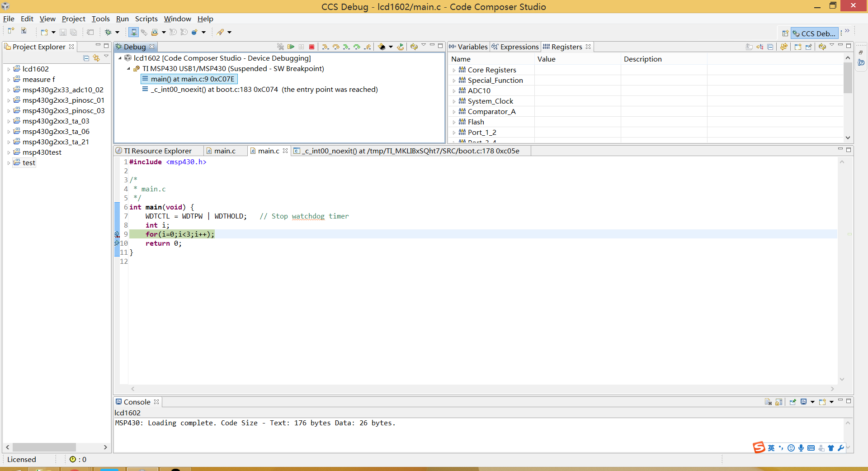This screenshot has width=868, height=471.
Task: Toggle the breakpoint marker on line 9
Action: (117, 234)
